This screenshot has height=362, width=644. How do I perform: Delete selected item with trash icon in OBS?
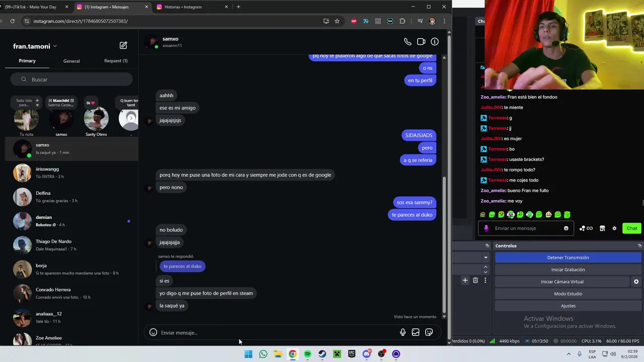[x=475, y=280]
